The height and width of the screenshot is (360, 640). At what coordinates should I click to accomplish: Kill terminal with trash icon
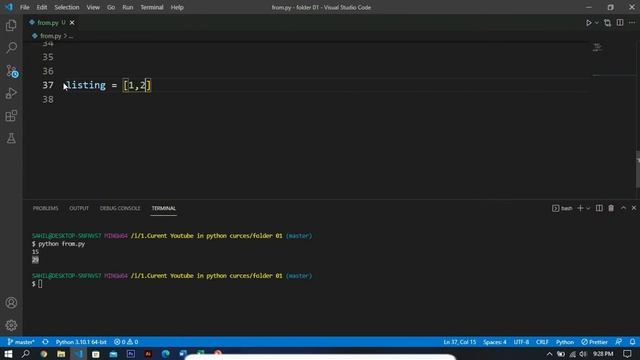point(611,208)
